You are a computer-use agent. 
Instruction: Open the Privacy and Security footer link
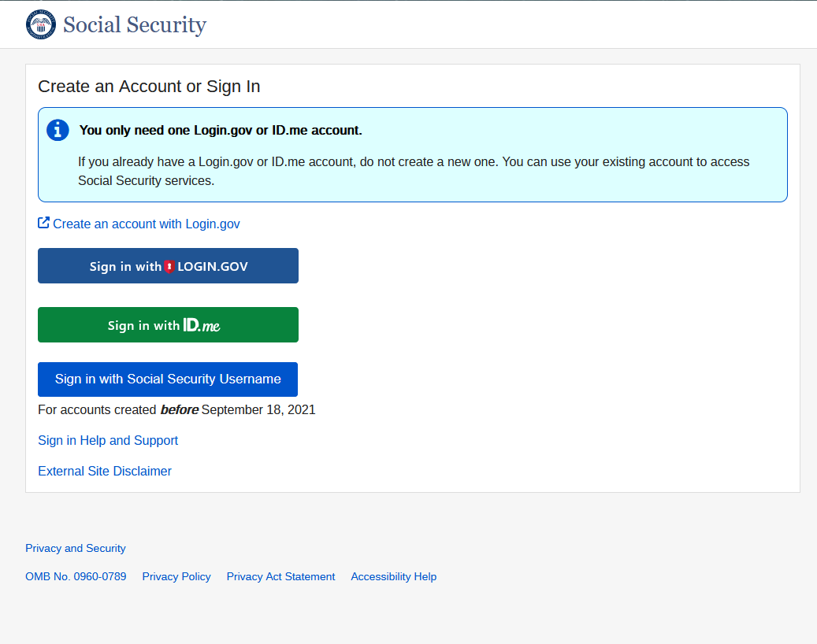(x=76, y=548)
